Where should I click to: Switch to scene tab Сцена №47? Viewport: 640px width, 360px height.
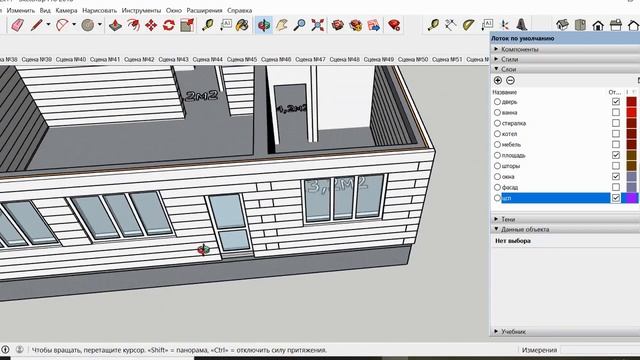310,59
